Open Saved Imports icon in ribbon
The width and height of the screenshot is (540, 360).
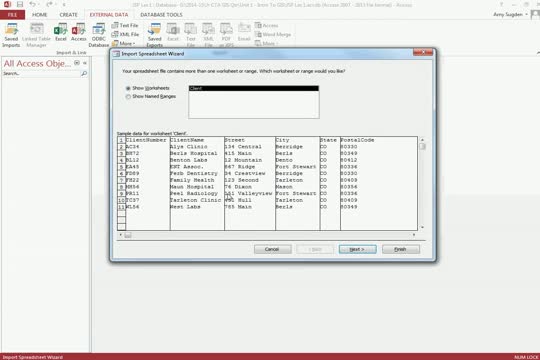(11, 34)
